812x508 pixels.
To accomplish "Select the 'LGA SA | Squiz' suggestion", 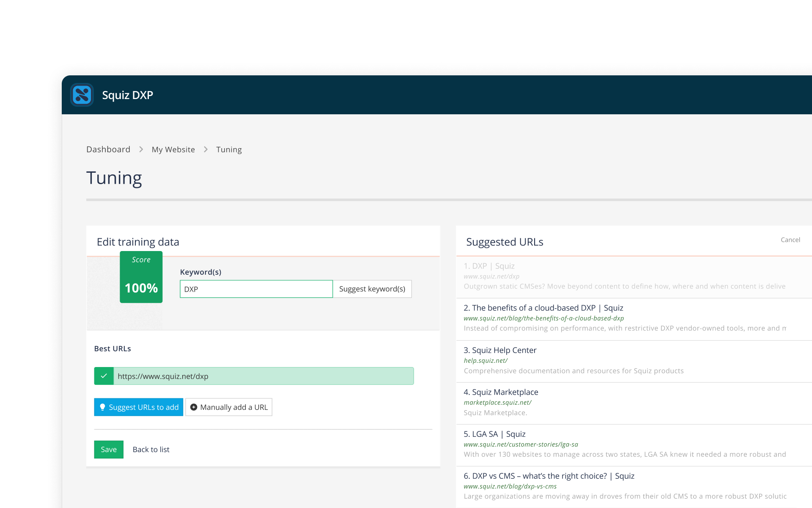I will pos(634,445).
